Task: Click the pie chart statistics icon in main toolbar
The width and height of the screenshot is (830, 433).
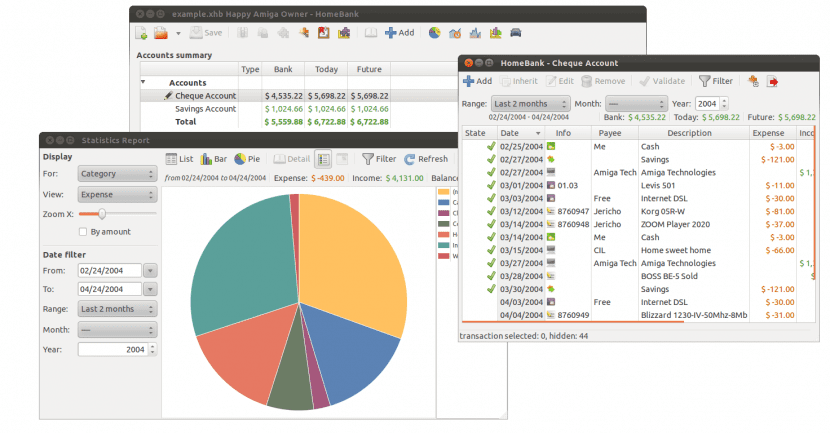Action: click(435, 33)
